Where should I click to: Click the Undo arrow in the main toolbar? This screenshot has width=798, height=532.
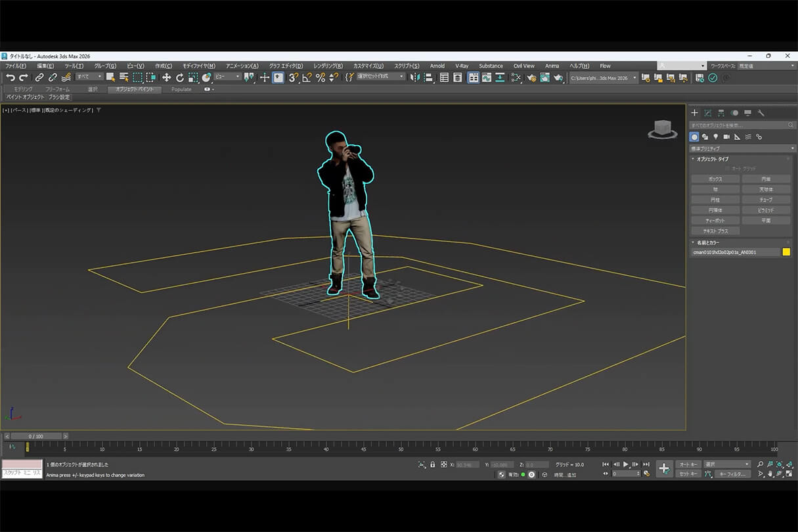pyautogui.click(x=10, y=78)
